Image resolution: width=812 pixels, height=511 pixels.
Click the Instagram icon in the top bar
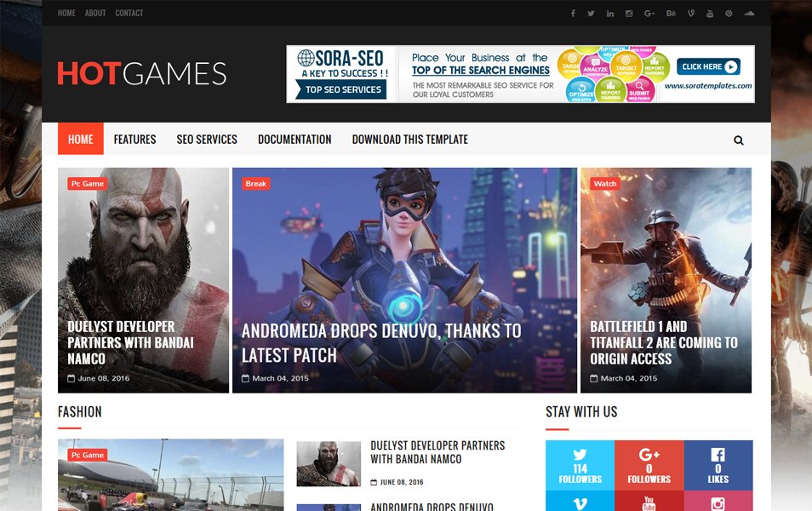[x=630, y=13]
